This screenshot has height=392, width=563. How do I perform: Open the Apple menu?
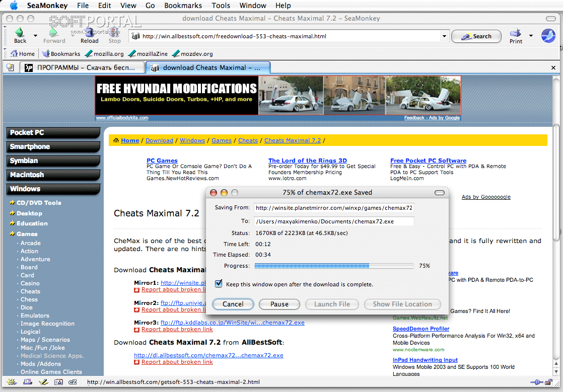[x=13, y=6]
